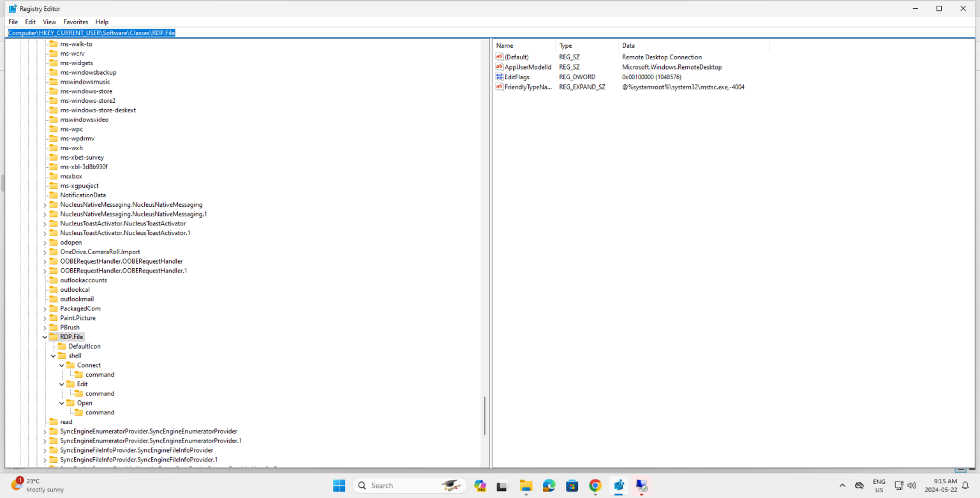The width and height of the screenshot is (980, 498).
Task: Click the DWORD icon beside EditFlags
Action: [x=498, y=77]
